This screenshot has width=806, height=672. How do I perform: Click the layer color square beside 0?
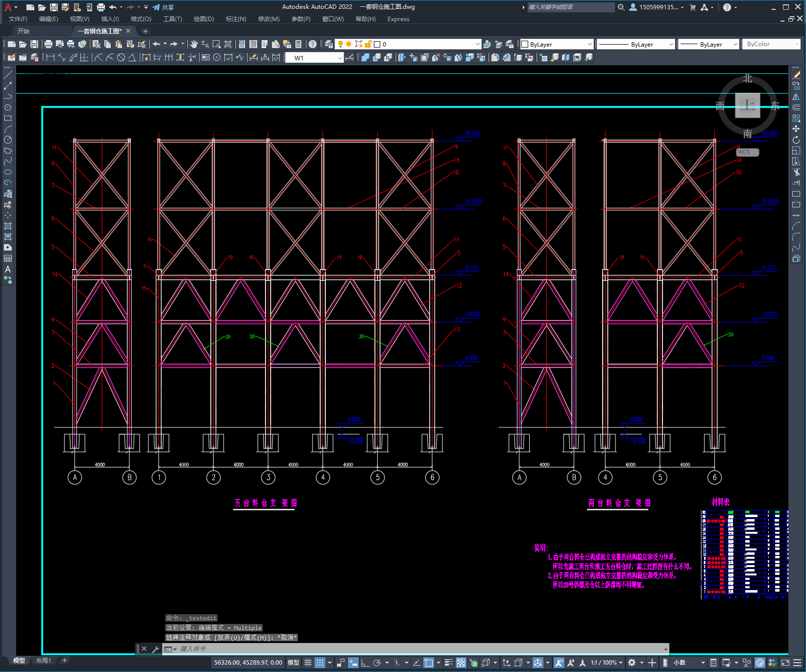point(377,44)
